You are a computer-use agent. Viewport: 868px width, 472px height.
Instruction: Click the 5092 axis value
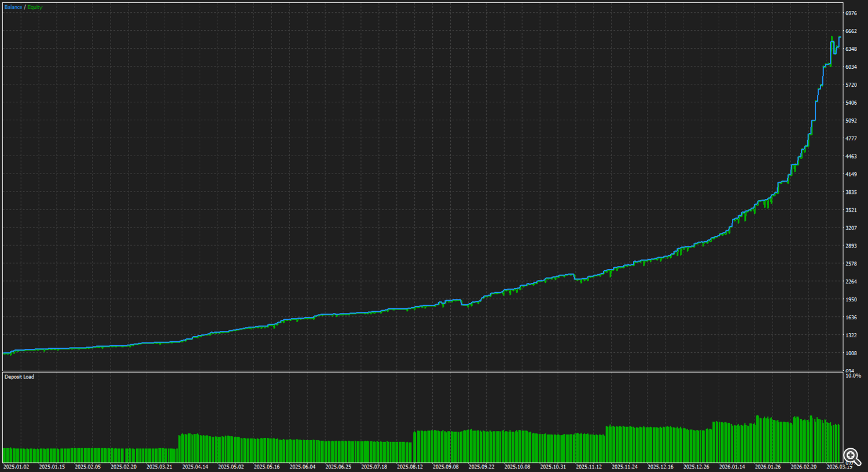851,121
